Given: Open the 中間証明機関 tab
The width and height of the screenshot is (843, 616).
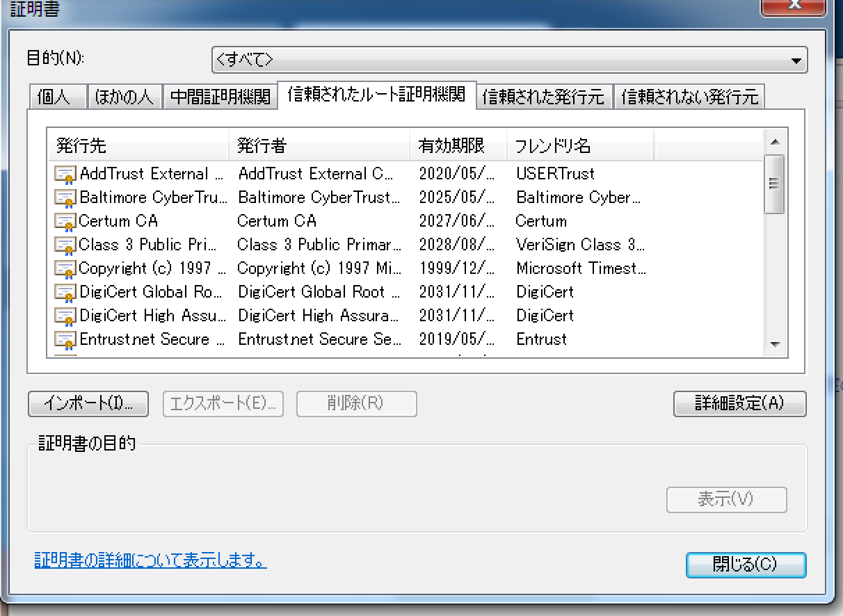Looking at the screenshot, I should pos(220,97).
